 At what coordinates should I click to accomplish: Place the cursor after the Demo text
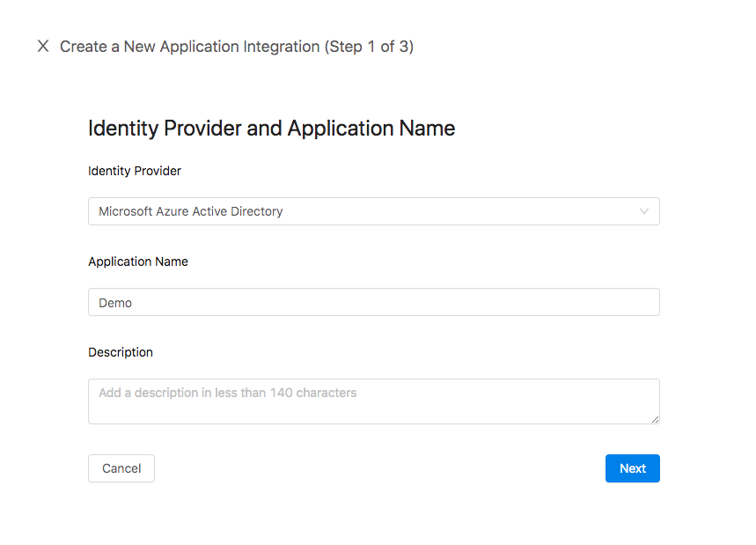point(132,303)
